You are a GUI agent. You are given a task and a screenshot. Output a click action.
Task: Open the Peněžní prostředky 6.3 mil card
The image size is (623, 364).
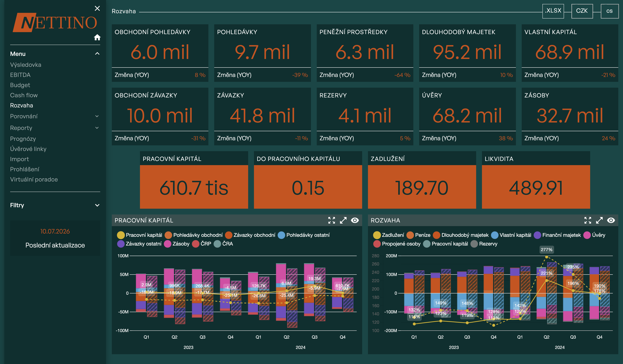pos(365,53)
